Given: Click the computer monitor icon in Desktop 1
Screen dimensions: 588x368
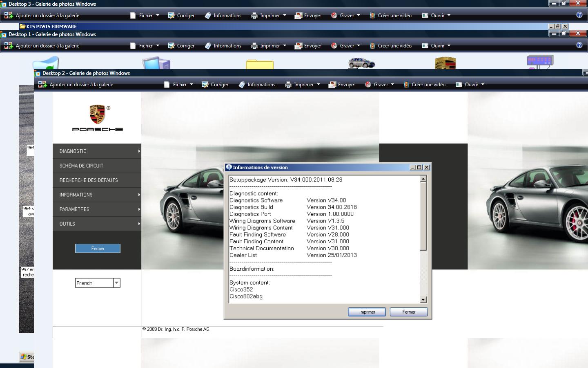Looking at the screenshot, I should click(x=156, y=63).
